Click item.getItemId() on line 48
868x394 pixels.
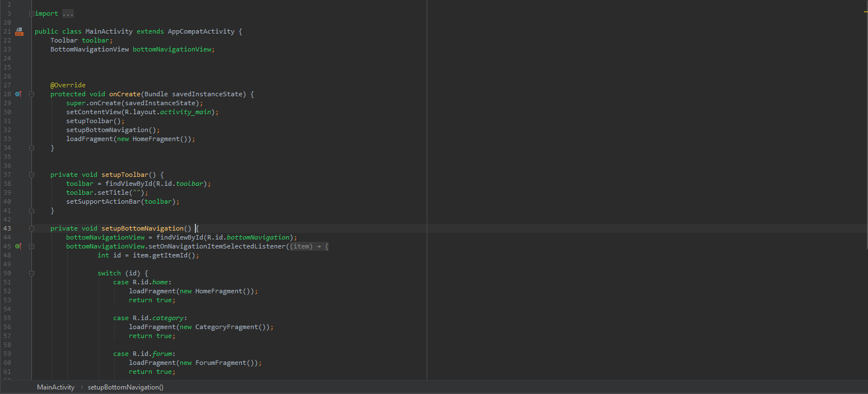click(x=164, y=255)
